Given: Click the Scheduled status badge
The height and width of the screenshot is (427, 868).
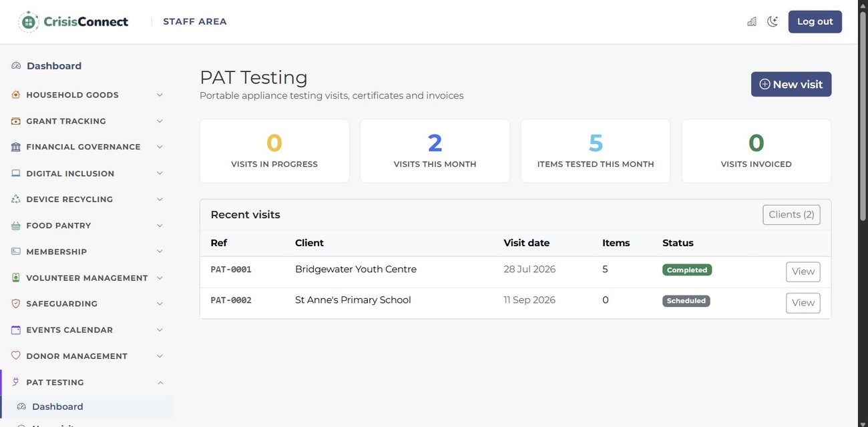Looking at the screenshot, I should 686,301.
